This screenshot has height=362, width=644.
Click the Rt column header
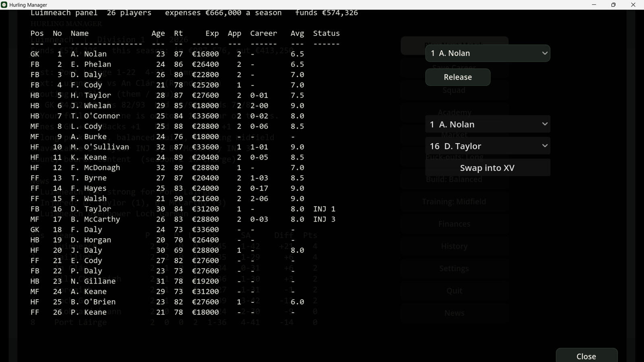(x=178, y=33)
